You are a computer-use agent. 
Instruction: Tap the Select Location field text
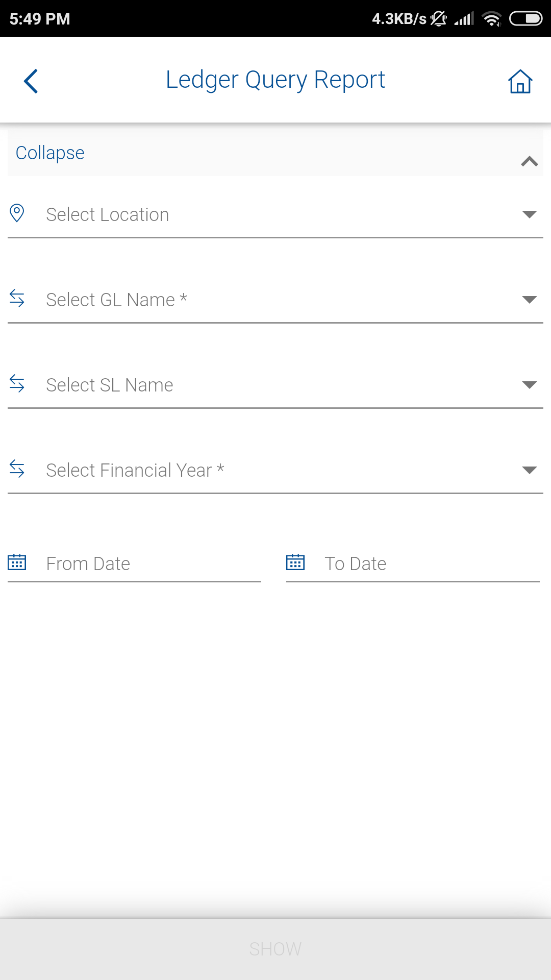point(108,215)
